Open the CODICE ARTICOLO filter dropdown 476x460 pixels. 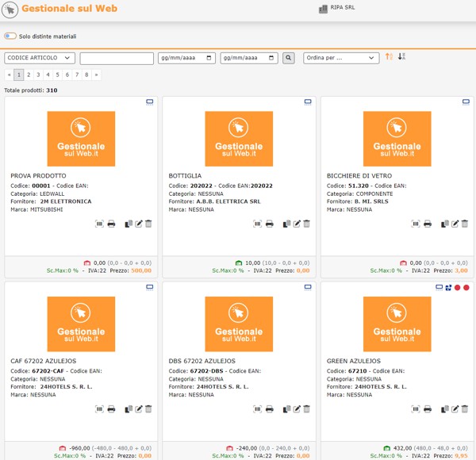tap(40, 58)
